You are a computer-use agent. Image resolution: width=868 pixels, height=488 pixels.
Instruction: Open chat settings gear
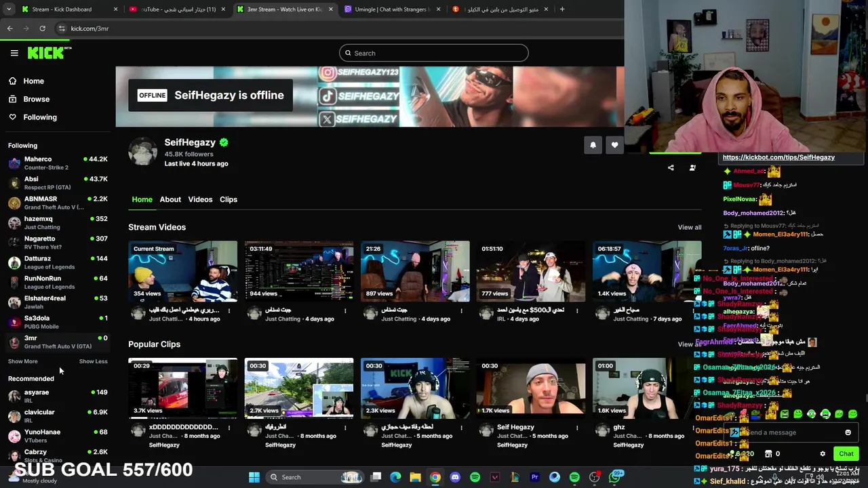(823, 453)
